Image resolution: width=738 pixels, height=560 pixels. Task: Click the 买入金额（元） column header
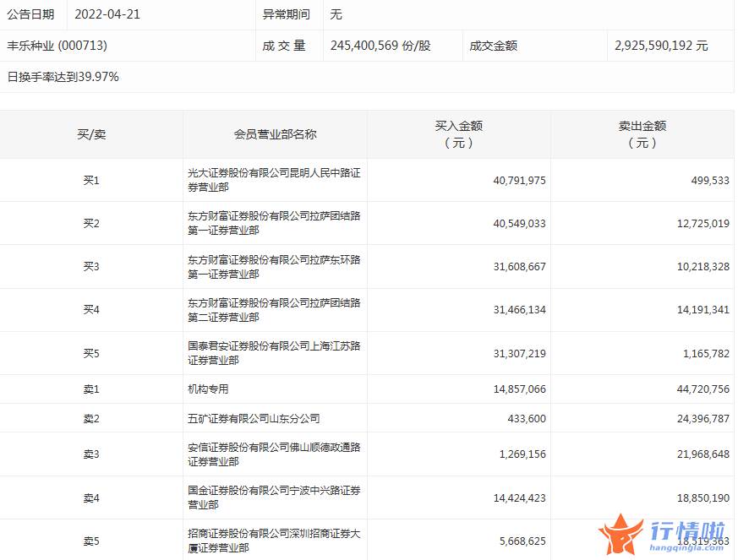click(x=459, y=134)
